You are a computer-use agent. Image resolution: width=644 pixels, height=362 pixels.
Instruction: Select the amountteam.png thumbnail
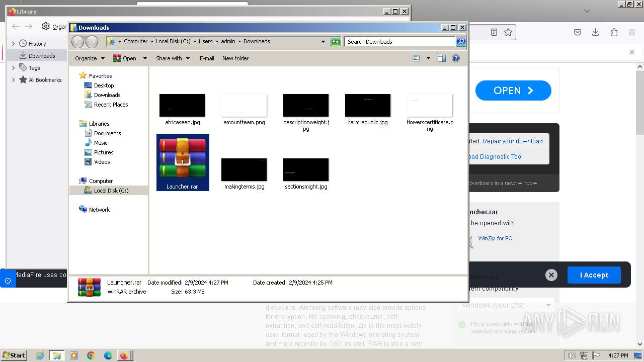click(x=244, y=110)
